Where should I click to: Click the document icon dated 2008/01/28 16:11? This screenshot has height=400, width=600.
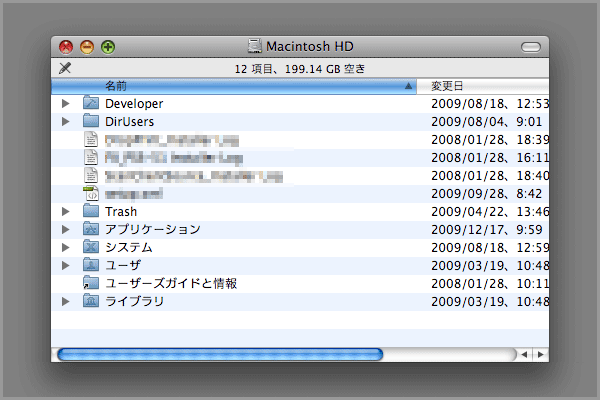(91, 157)
